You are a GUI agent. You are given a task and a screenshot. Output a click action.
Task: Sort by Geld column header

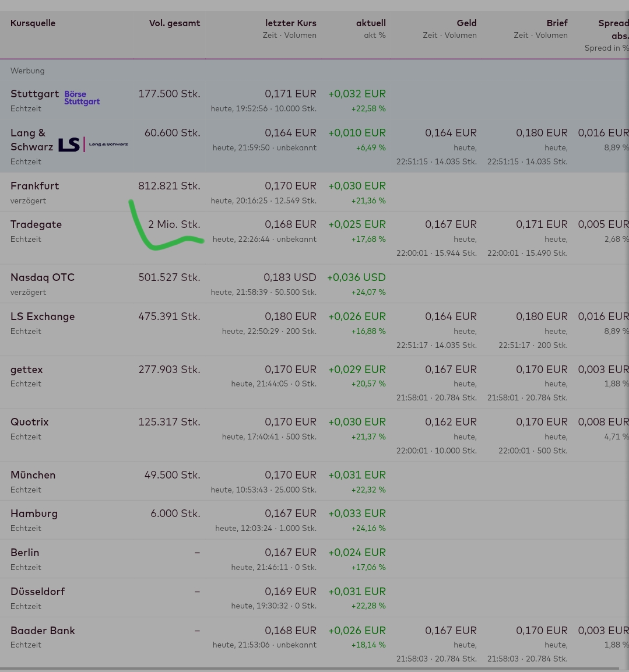[x=466, y=23]
